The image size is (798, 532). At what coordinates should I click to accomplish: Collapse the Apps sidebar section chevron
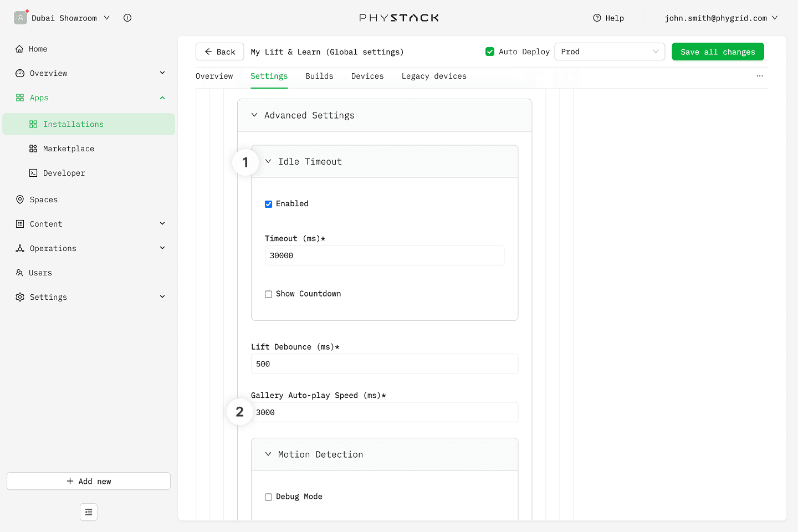tap(162, 98)
